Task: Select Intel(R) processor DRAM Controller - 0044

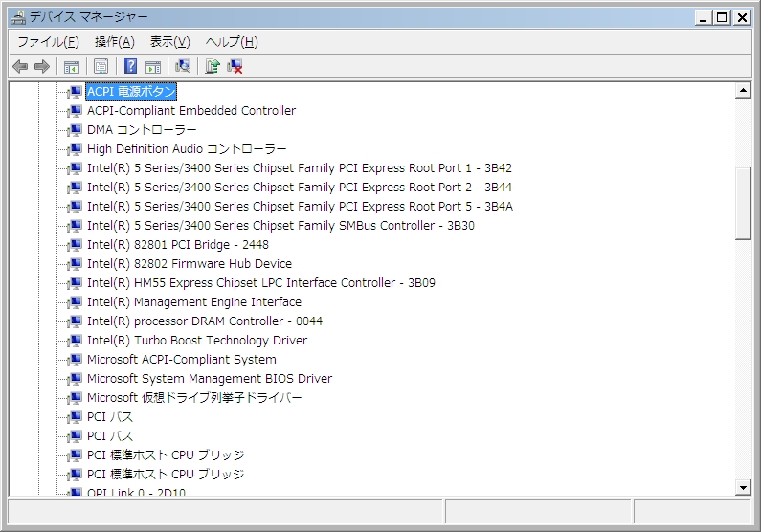Action: pos(205,321)
